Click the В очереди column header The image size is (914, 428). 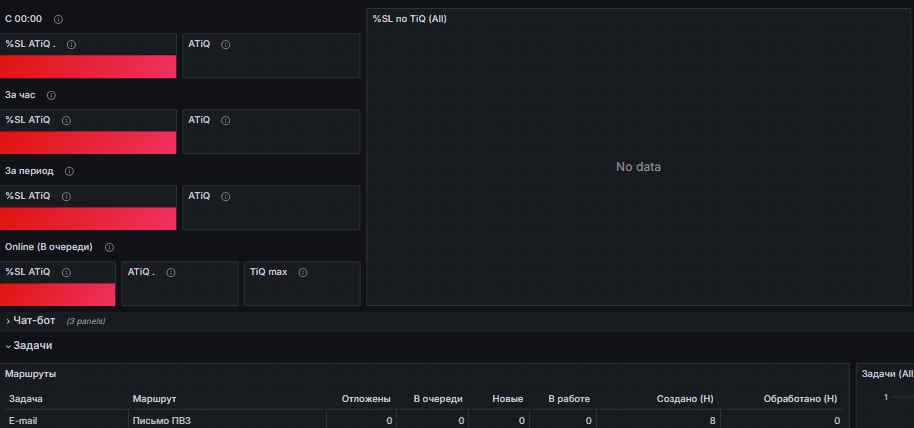(x=438, y=399)
